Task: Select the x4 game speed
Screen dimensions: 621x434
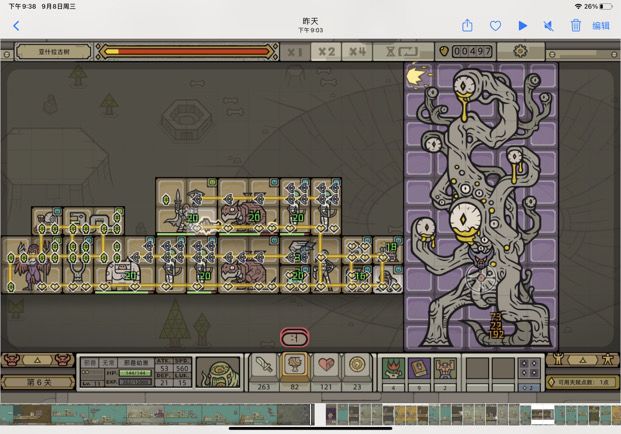Action: pos(357,52)
